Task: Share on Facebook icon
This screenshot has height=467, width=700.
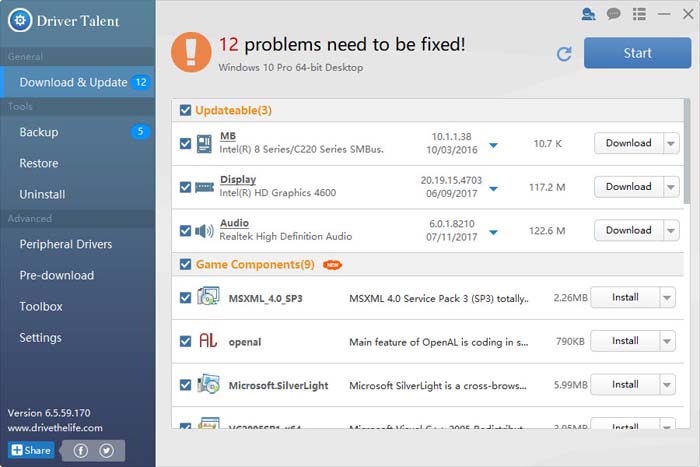Action: coord(81,450)
